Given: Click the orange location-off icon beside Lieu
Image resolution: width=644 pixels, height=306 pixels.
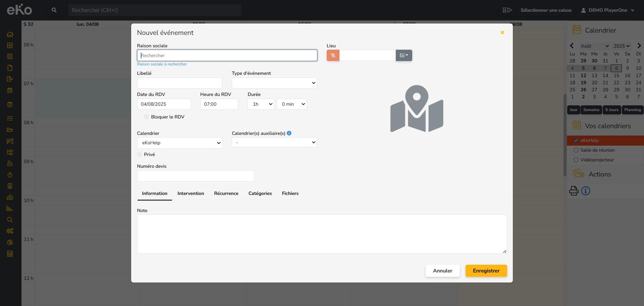Looking at the screenshot, I should pyautogui.click(x=333, y=55).
